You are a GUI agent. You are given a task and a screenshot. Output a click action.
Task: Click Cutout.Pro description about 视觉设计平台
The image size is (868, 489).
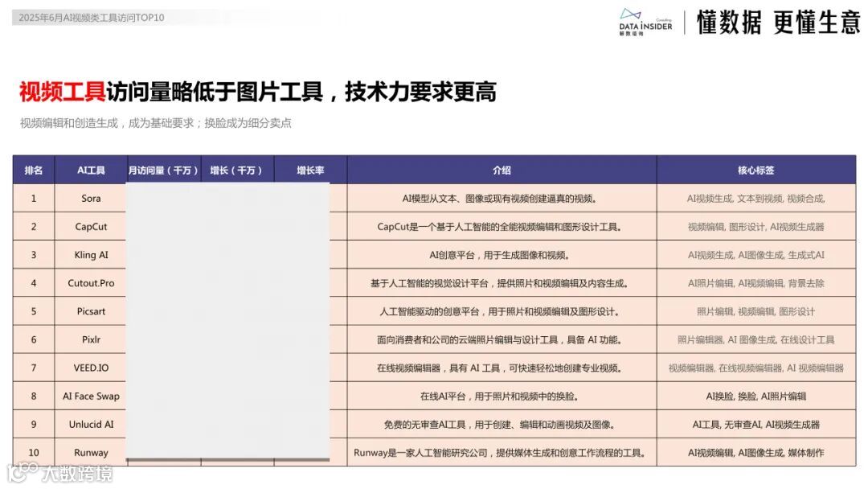501,283
